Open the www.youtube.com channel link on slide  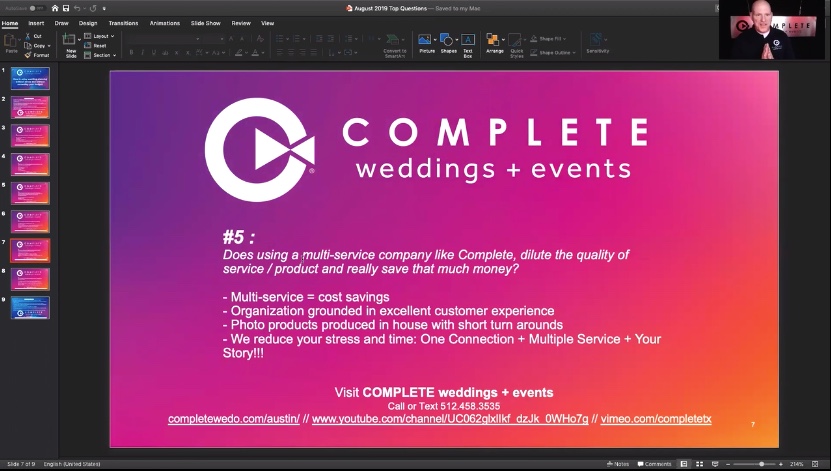pos(450,419)
